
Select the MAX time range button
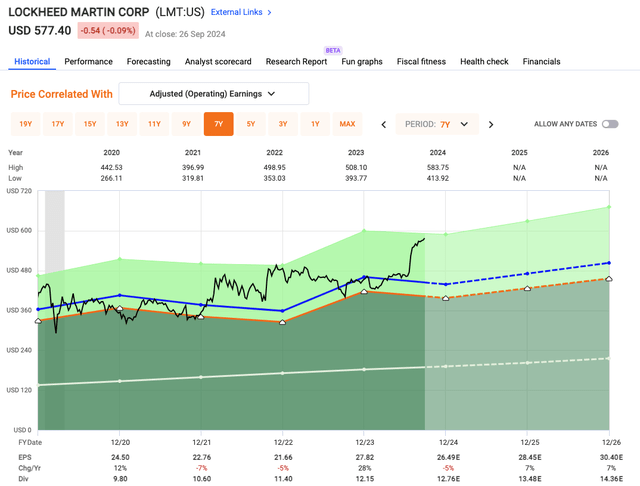(x=347, y=124)
